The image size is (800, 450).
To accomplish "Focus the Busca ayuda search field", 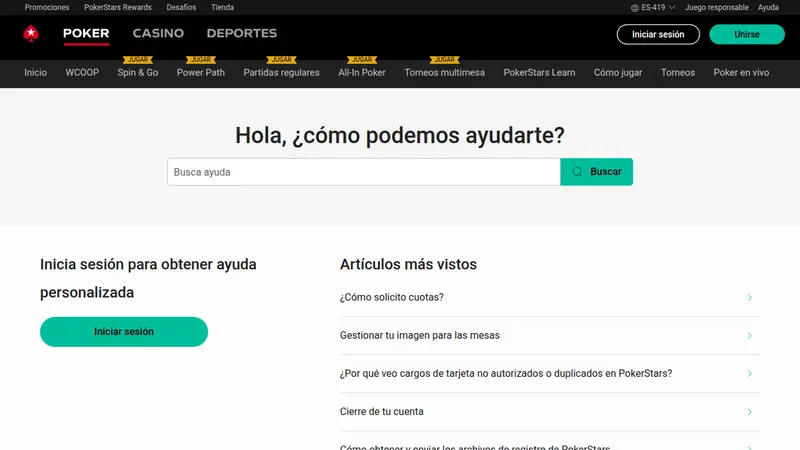I will coord(364,172).
